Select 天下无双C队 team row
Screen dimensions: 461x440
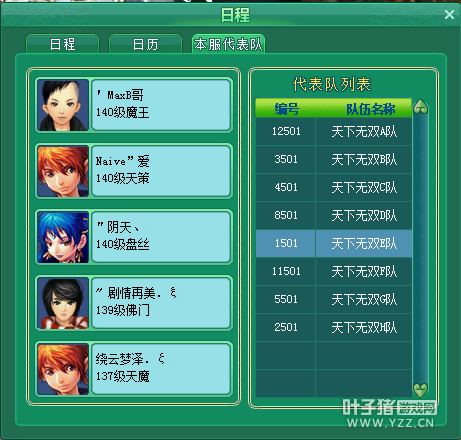[x=334, y=187]
